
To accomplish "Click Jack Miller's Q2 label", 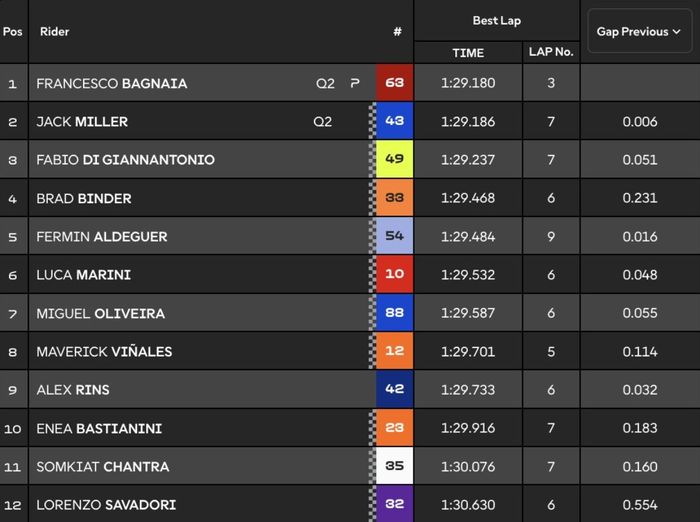I will point(322,122).
